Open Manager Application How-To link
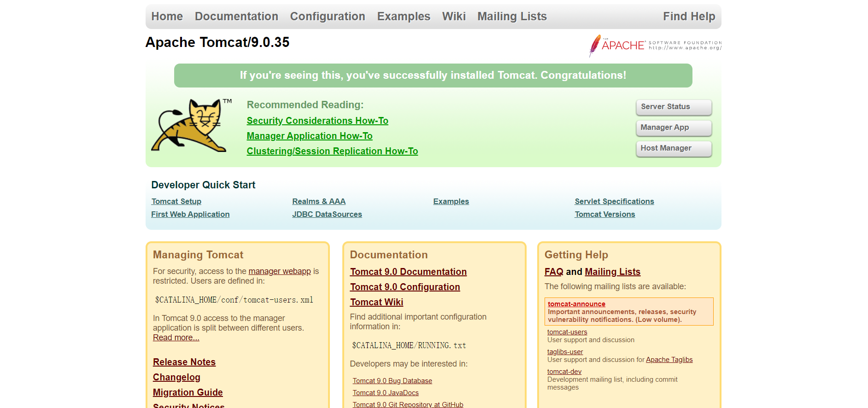 click(x=310, y=136)
